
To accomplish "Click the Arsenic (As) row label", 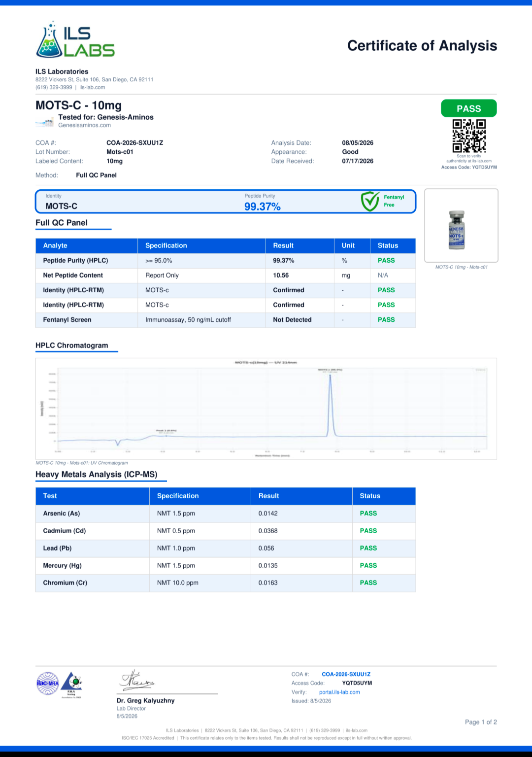I will click(x=62, y=514).
